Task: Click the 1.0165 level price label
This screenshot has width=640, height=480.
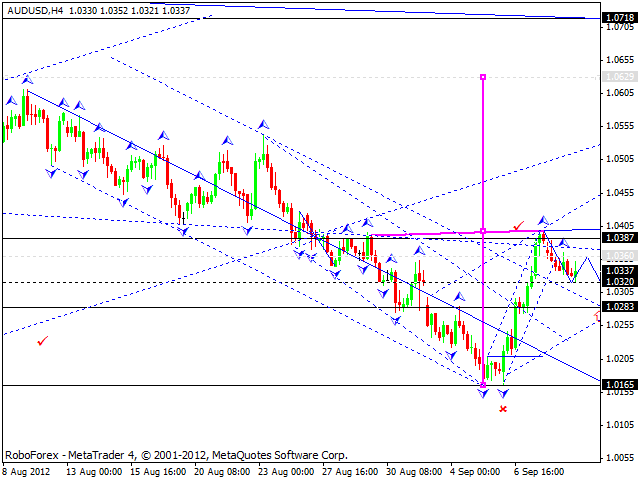Action: point(620,384)
